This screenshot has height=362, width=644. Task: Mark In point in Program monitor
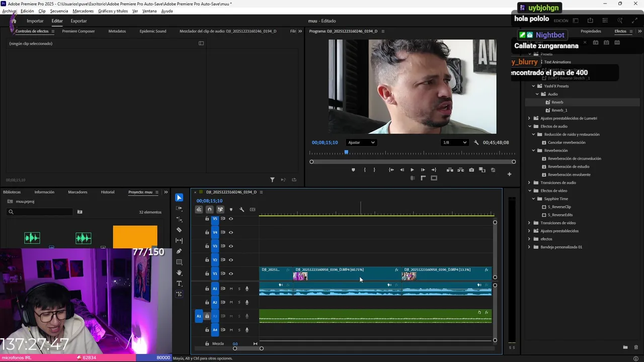pos(365,170)
